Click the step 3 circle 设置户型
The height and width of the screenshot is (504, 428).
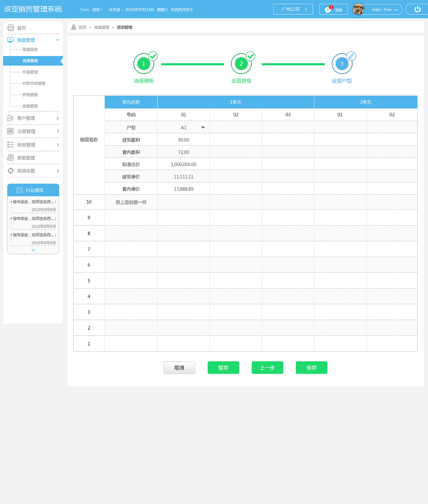(x=342, y=64)
